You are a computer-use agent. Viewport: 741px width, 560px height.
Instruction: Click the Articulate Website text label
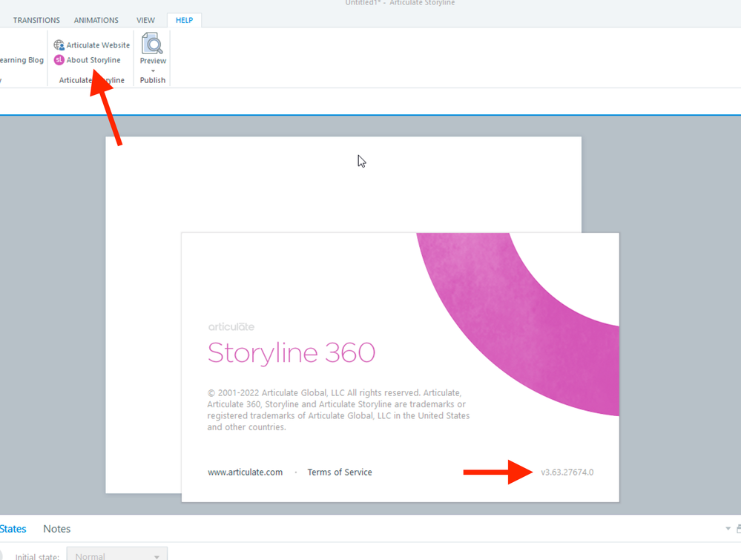pyautogui.click(x=98, y=45)
